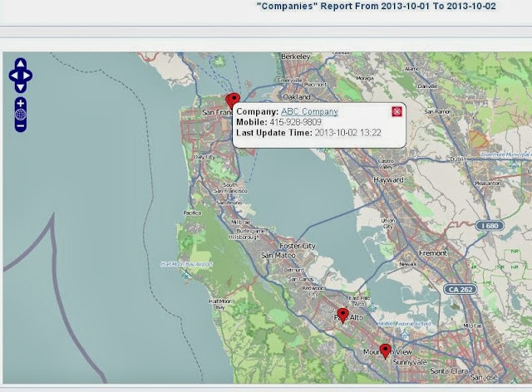Open the ABC Company link

(x=309, y=111)
